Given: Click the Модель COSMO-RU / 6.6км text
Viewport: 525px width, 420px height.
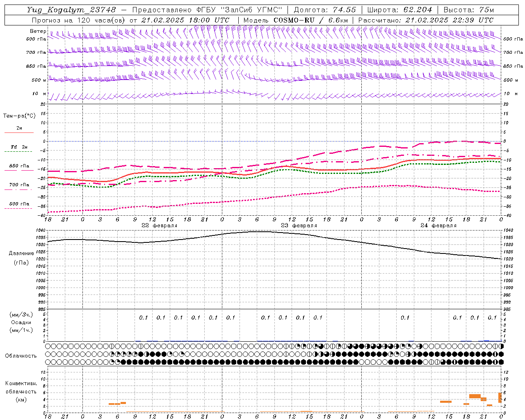Looking at the screenshot, I should [296, 20].
